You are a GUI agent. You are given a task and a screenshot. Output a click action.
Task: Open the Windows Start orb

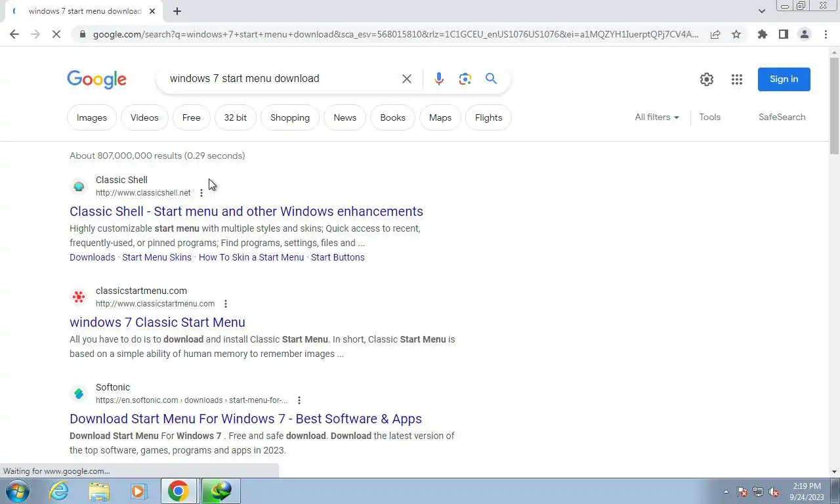click(16, 491)
